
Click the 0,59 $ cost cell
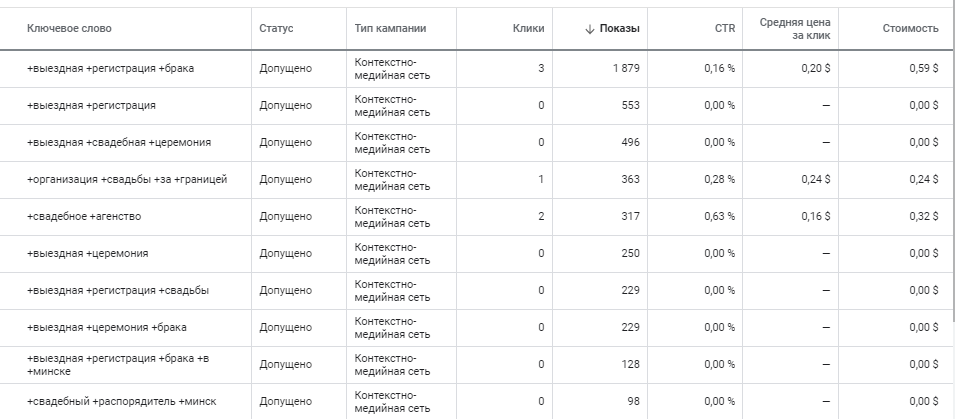[x=923, y=69]
